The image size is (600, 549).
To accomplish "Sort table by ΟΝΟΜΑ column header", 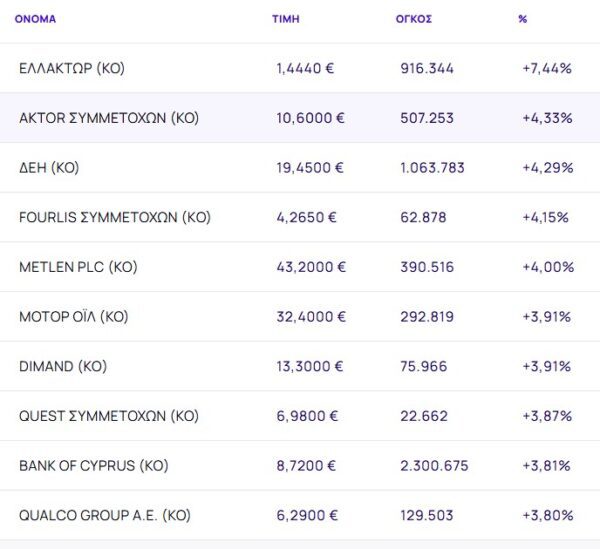I will click(35, 19).
